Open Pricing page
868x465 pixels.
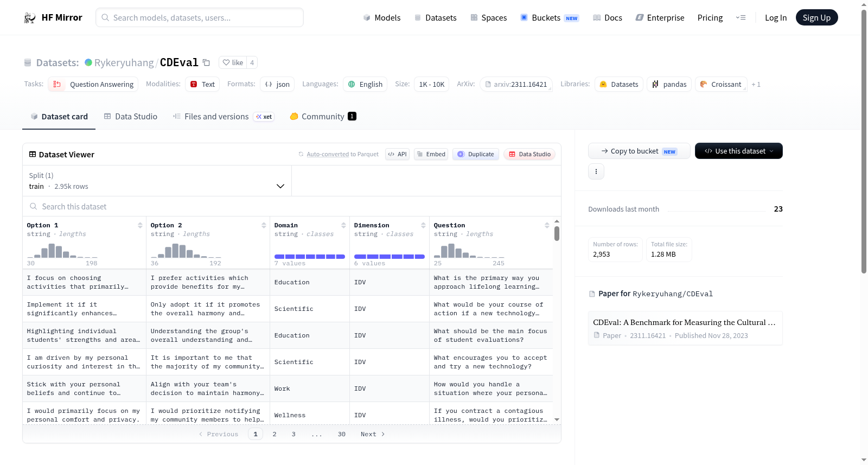710,18
